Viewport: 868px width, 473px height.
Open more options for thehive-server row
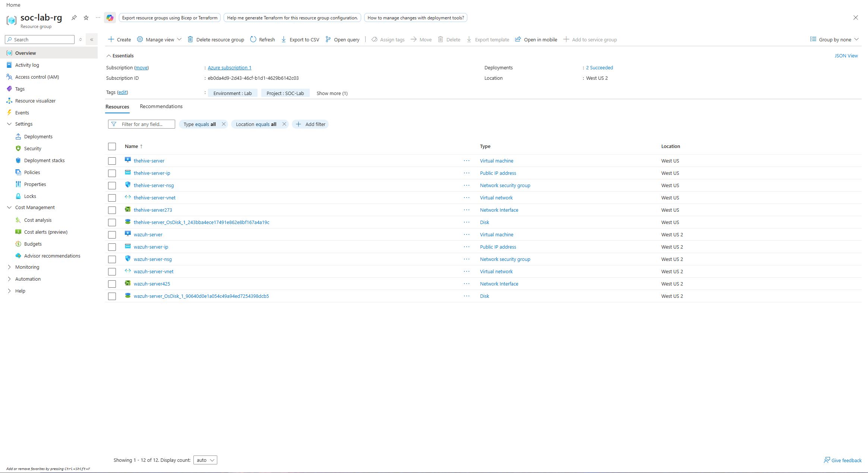467,161
